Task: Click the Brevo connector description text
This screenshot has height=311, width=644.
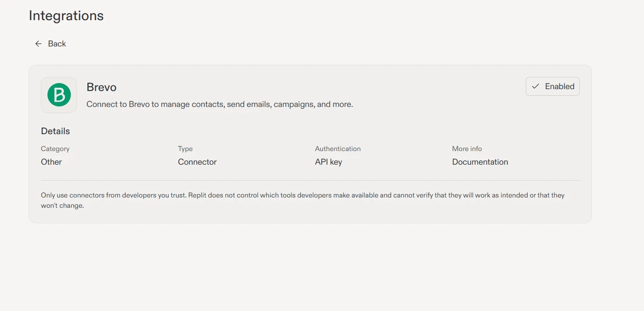Action: (220, 104)
